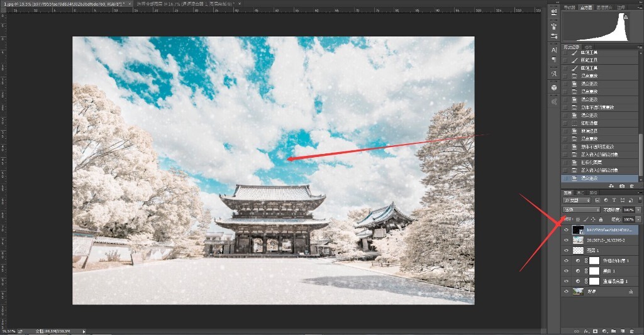
Task: Click the histogram cached data warning triangle
Action: pyautogui.click(x=626, y=17)
